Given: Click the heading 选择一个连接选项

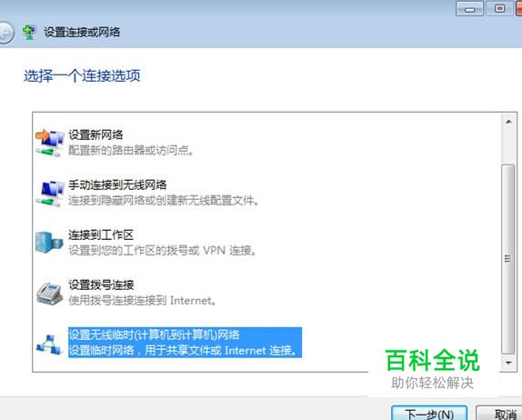Looking at the screenshot, I should coord(82,75).
